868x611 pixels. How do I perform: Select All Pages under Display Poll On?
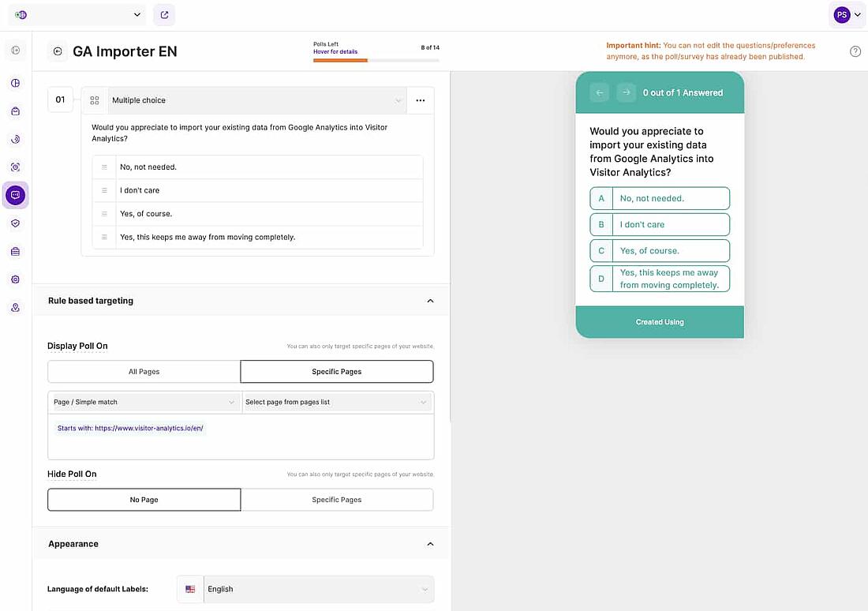coord(144,372)
